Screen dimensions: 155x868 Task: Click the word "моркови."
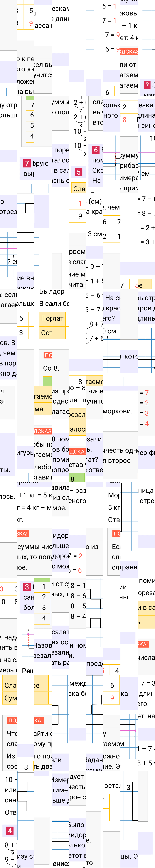(x=117, y=411)
